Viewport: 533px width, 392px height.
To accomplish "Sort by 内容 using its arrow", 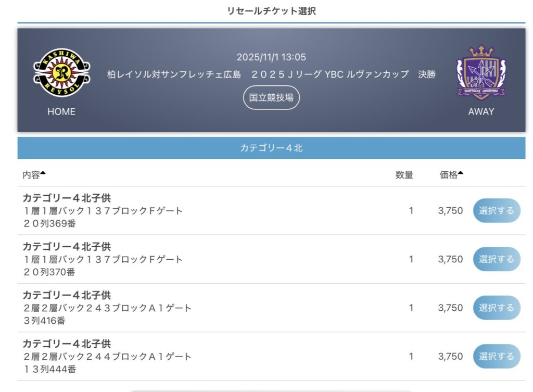I will 43,173.
